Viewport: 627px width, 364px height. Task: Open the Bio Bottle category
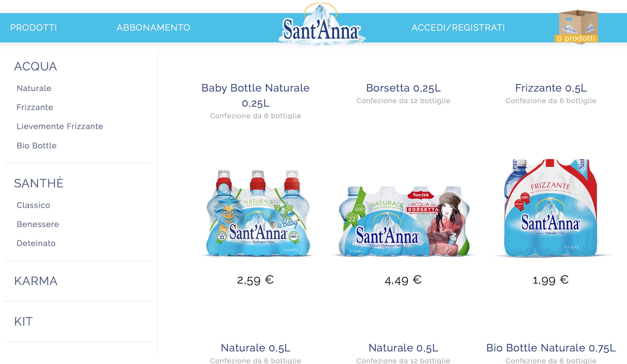pyautogui.click(x=37, y=146)
